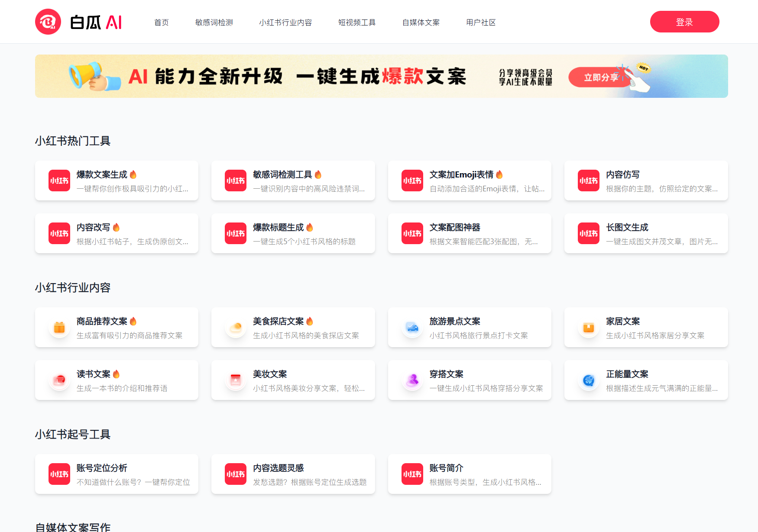
Task: Click description text 根据小红书帖子，生成伪原创文...
Action: coord(132,242)
